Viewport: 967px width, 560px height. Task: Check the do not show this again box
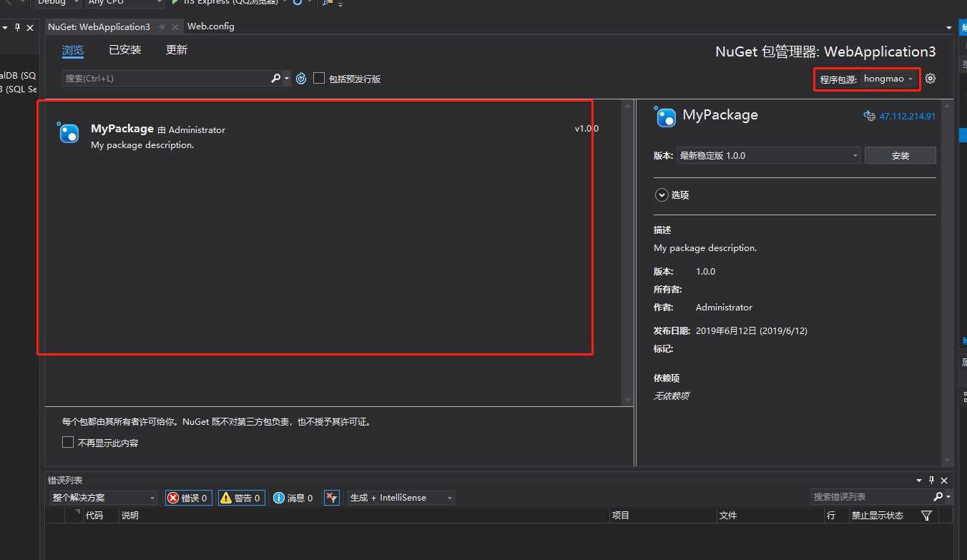pos(68,442)
